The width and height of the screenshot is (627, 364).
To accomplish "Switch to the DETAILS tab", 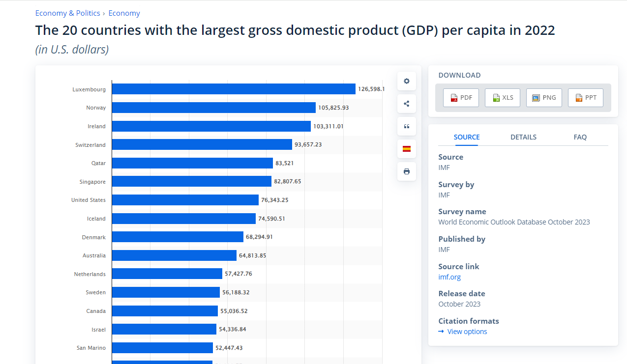I will [x=523, y=137].
